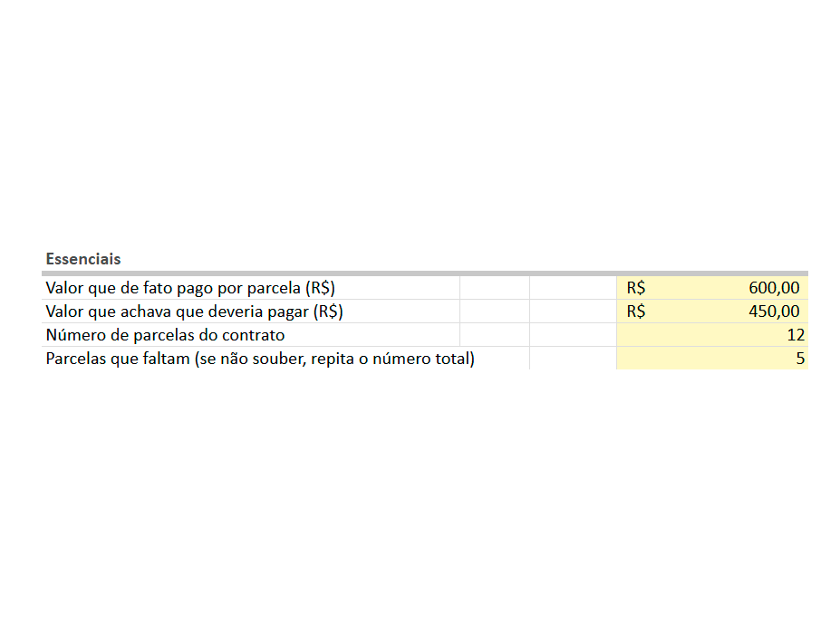This screenshot has width=840, height=623.
Task: Select the 'Valor que de fato pago por parcela' label
Action: [190, 289]
